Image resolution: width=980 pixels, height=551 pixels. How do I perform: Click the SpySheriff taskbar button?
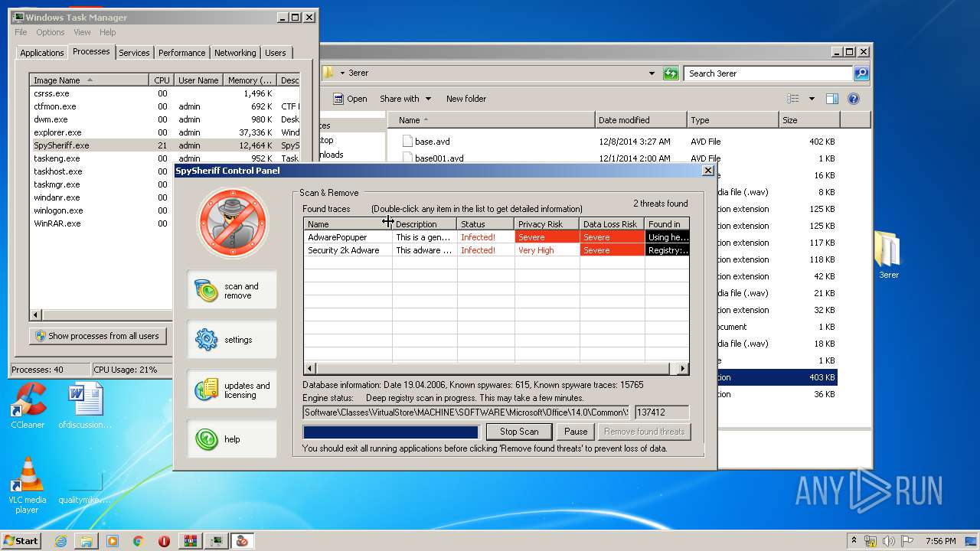pos(243,541)
